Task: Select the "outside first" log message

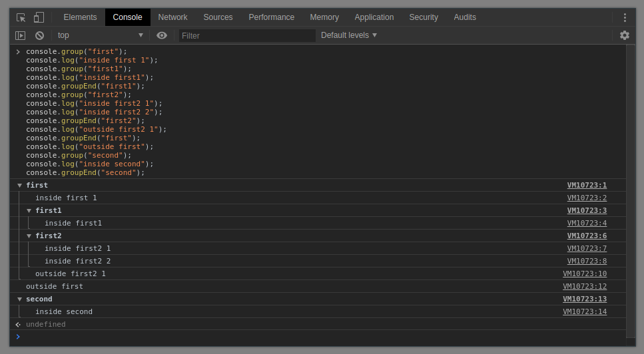Action: point(54,286)
